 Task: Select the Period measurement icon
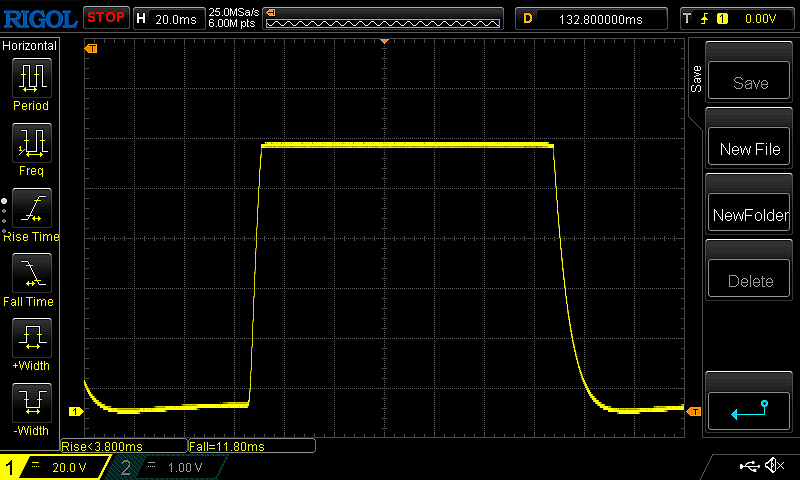tap(32, 78)
